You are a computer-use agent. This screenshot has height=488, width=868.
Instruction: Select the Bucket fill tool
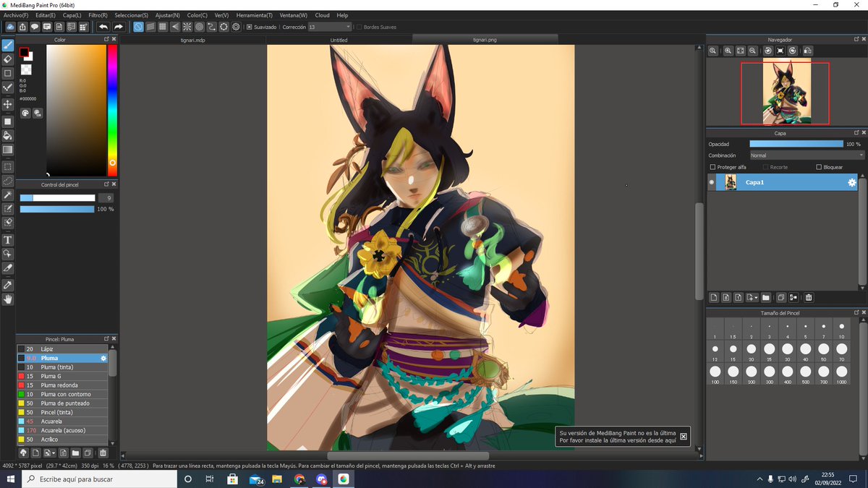click(8, 135)
